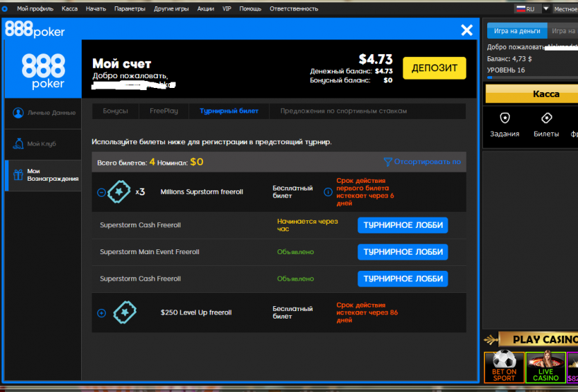This screenshot has width=578, height=392.
Task: Click the round icon in the top-left corner
Action: coord(4,9)
